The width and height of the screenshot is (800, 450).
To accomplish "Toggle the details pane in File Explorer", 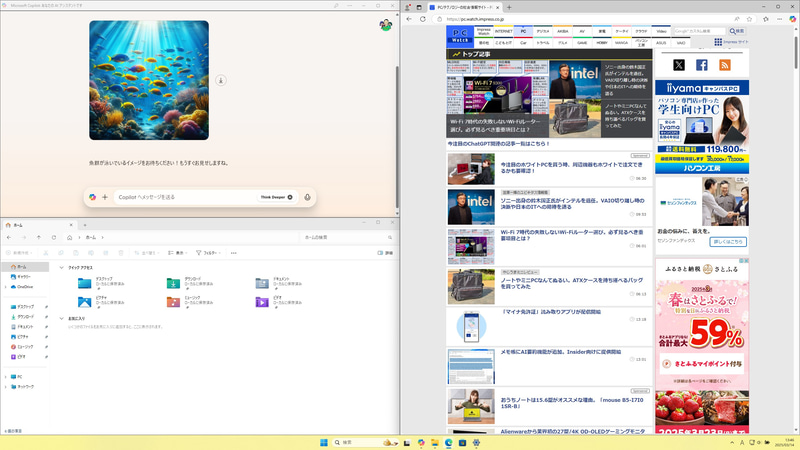I will coord(385,253).
